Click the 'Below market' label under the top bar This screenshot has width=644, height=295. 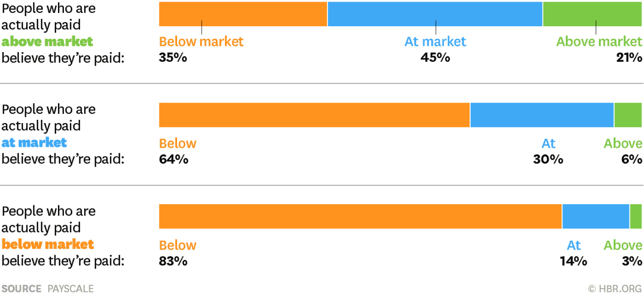pyautogui.click(x=201, y=41)
